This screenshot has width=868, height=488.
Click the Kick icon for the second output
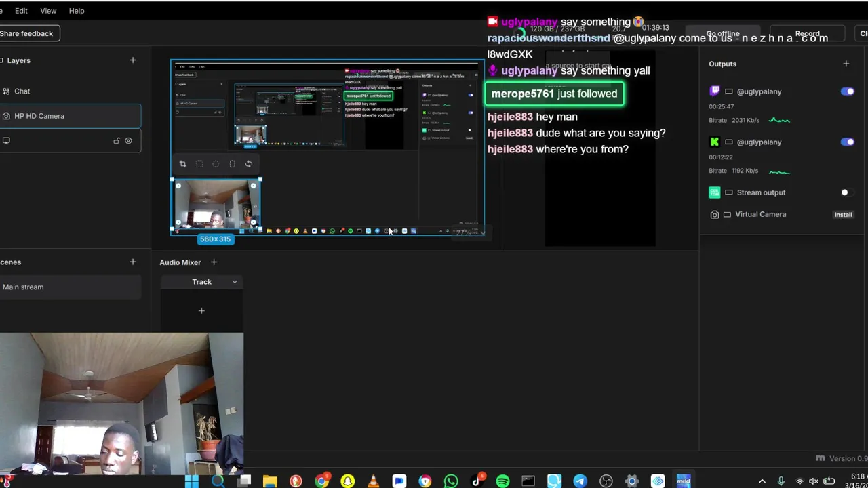coord(714,142)
